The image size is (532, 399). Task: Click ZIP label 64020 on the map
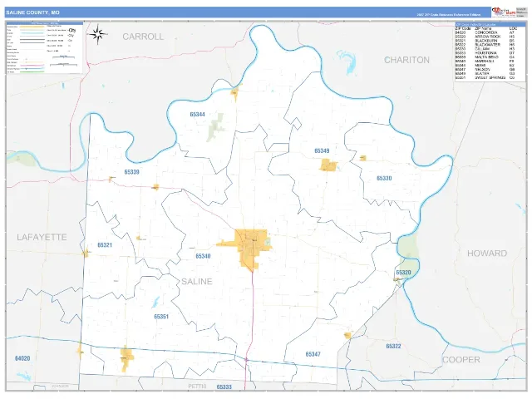pos(22,358)
